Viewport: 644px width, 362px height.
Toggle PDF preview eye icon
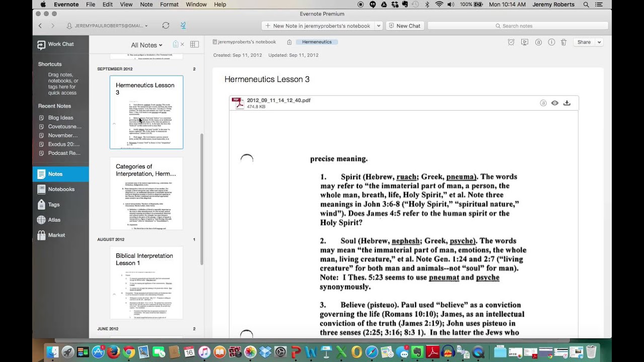click(x=555, y=103)
